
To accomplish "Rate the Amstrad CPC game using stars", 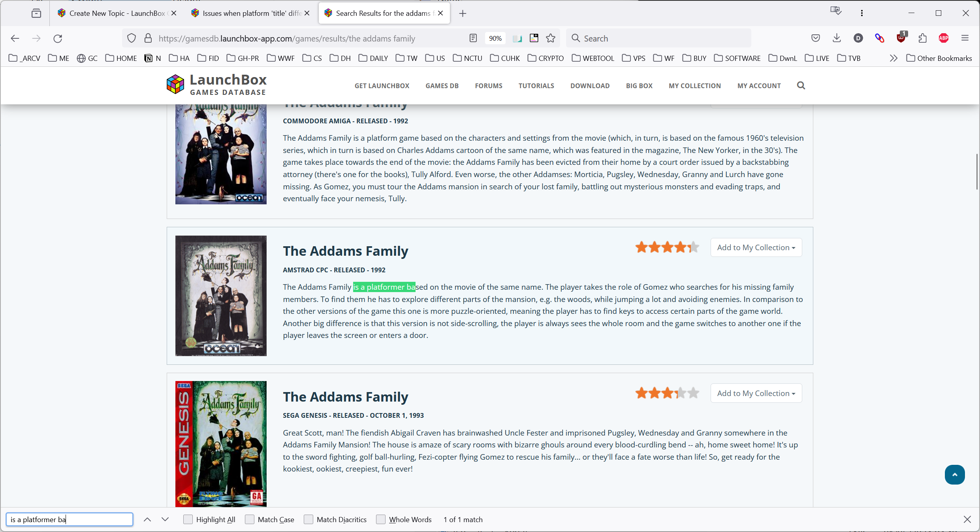I will 667,247.
